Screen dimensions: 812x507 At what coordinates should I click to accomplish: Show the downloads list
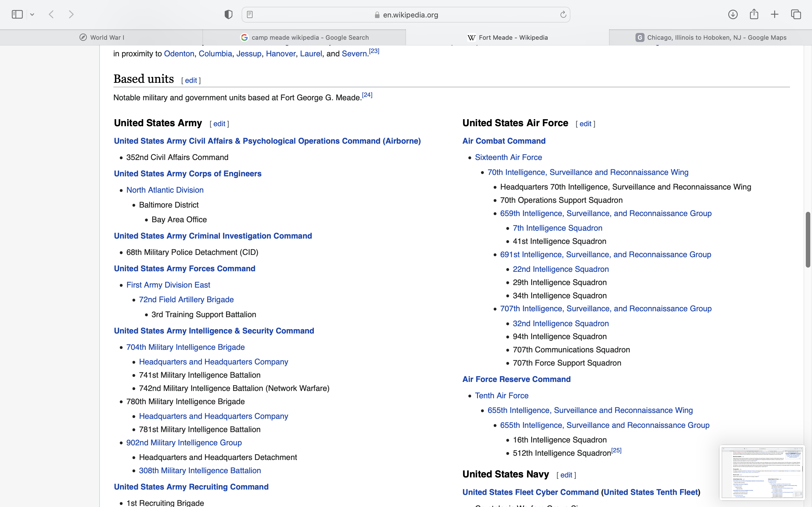733,14
